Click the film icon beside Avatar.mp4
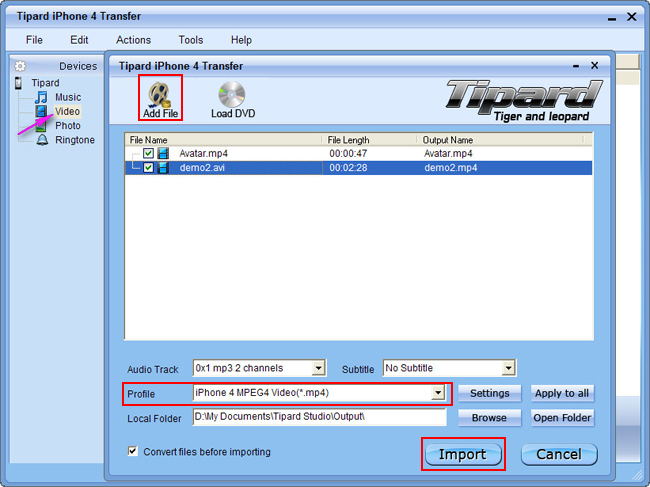The width and height of the screenshot is (650, 487). coord(163,153)
